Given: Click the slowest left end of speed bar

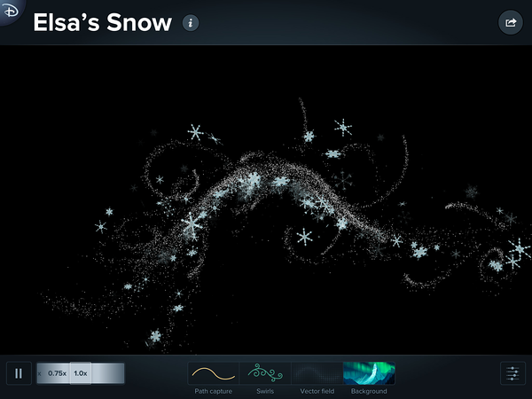Looking at the screenshot, I should 41,373.
